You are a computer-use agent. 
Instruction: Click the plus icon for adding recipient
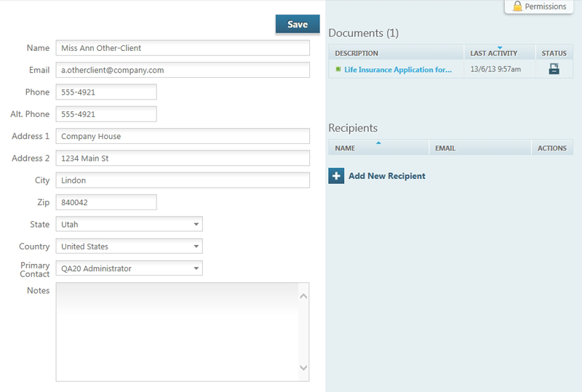click(336, 176)
